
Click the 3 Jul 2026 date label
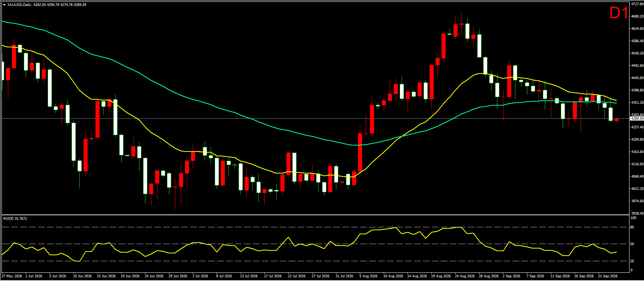point(200,276)
